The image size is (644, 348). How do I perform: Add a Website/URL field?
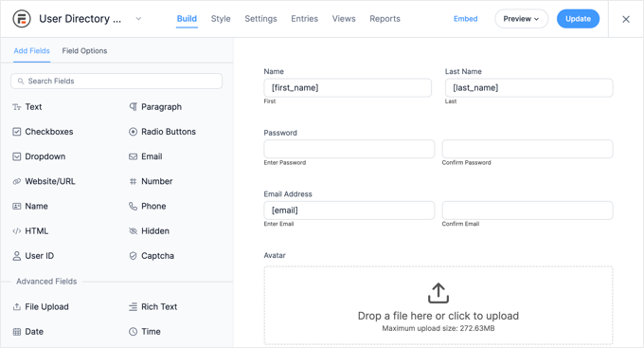click(44, 181)
